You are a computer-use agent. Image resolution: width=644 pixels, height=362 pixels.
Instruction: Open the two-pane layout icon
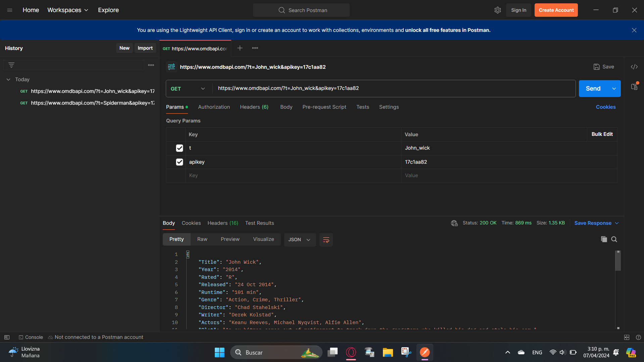click(x=627, y=337)
